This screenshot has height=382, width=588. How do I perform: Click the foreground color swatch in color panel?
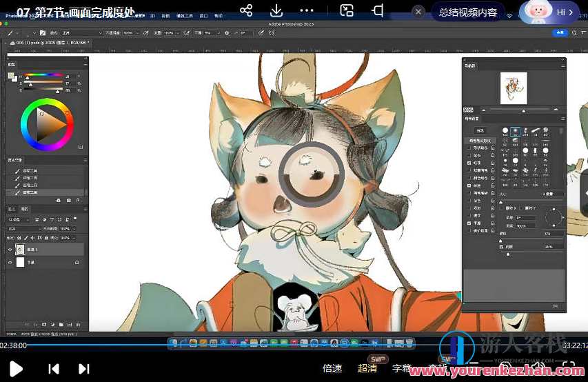11,74
